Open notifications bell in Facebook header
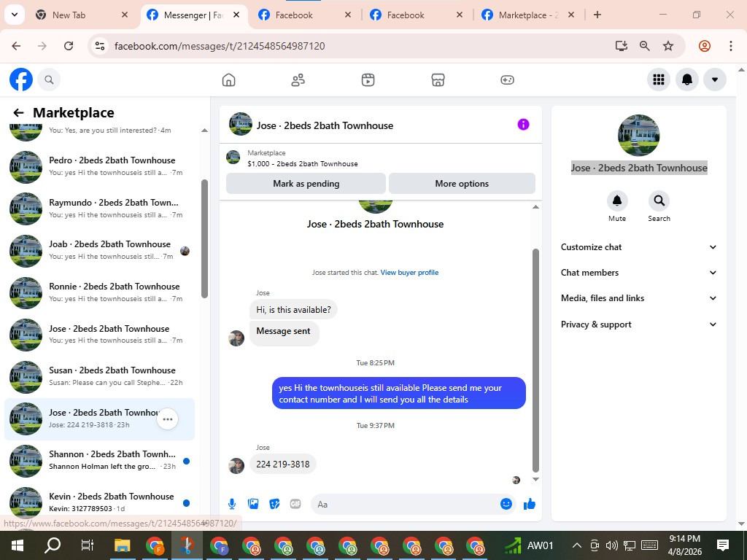Image resolution: width=747 pixels, height=560 pixels. coord(687,79)
